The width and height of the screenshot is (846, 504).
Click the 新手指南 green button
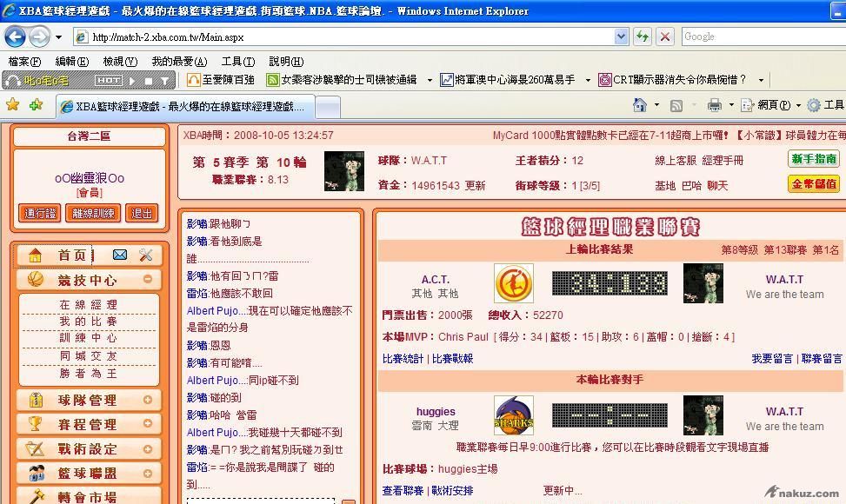pyautogui.click(x=814, y=158)
